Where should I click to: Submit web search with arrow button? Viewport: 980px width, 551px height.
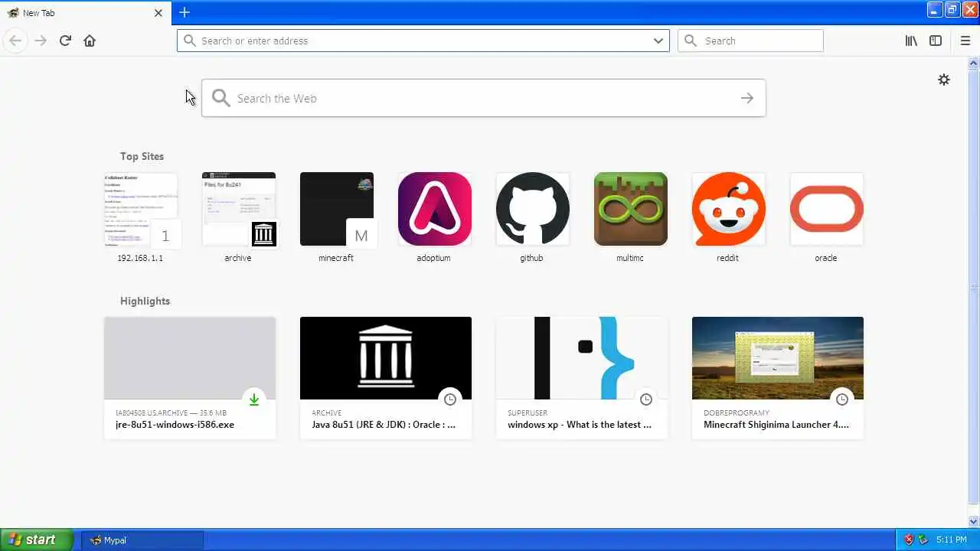coord(747,98)
